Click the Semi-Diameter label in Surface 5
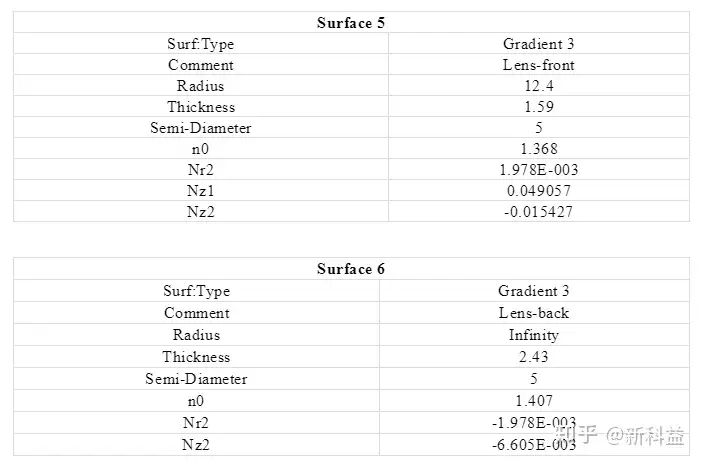702x464 pixels. (x=201, y=128)
